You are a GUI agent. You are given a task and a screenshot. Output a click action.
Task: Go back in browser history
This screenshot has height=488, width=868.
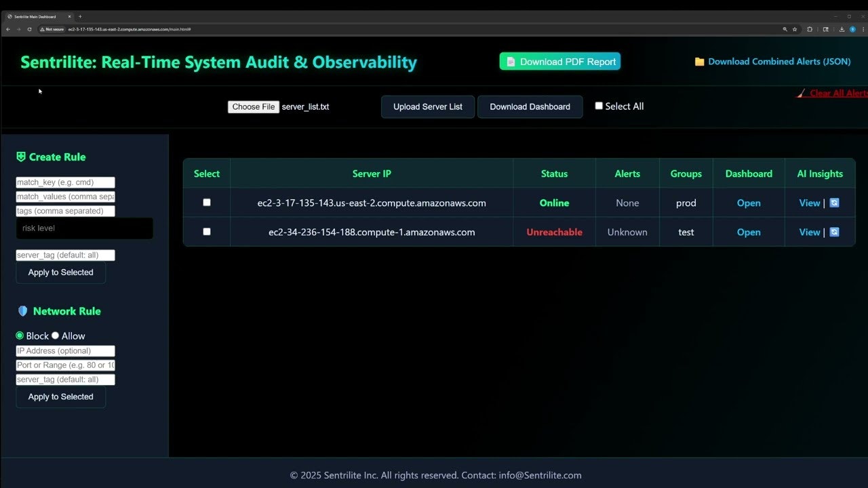(8, 29)
